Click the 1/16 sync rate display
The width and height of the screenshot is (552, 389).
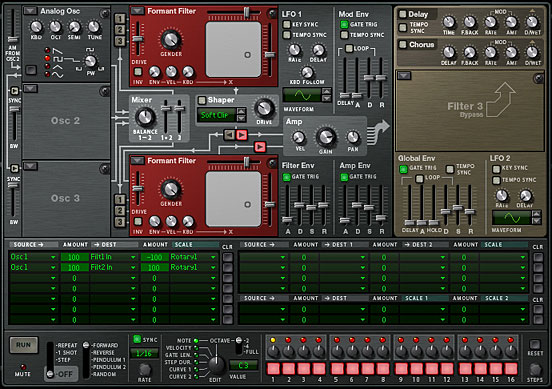tap(144, 353)
